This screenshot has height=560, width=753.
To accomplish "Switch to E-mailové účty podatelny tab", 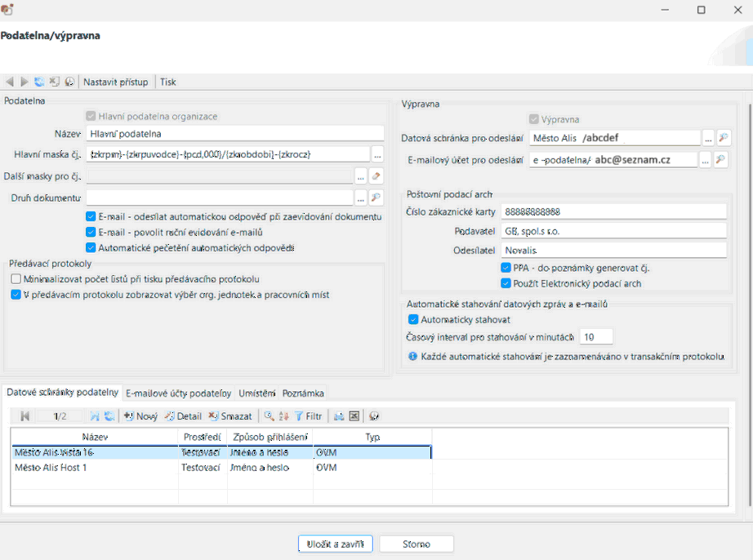I will 179,393.
